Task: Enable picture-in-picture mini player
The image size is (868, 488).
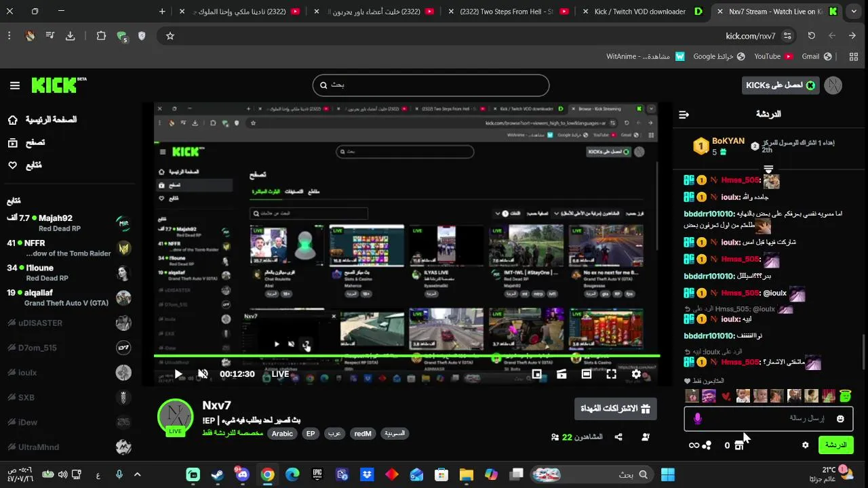Action: coord(536,373)
